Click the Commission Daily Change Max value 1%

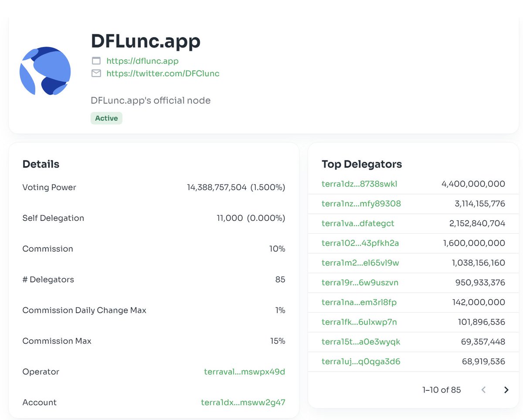click(280, 310)
